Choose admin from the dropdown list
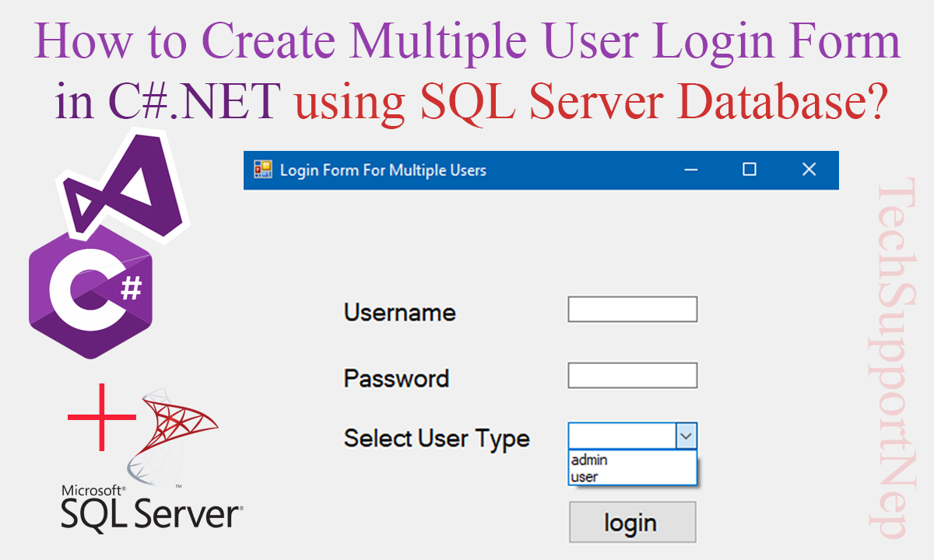This screenshot has width=934, height=560. [589, 460]
